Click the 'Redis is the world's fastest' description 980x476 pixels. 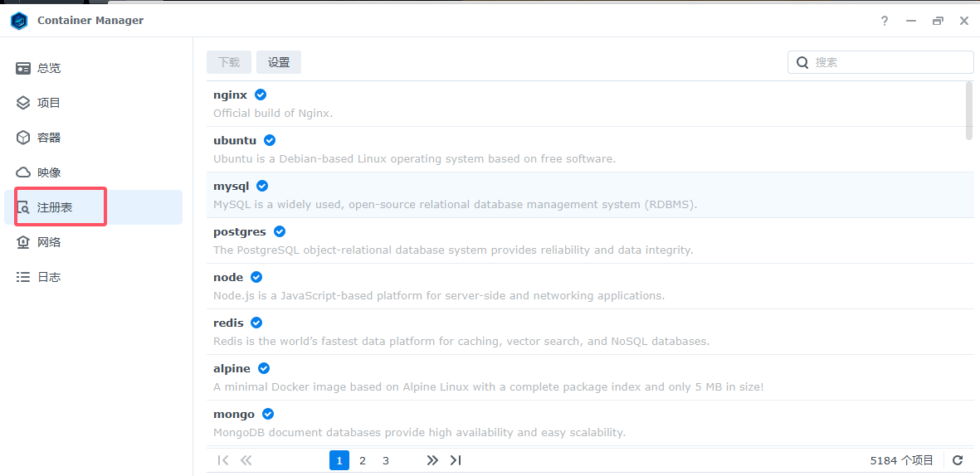click(x=461, y=341)
